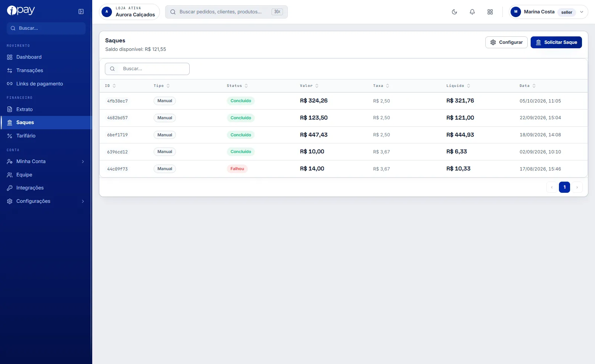Click the net amount R$ 6,33
This screenshot has width=595, height=364.
[x=457, y=152]
